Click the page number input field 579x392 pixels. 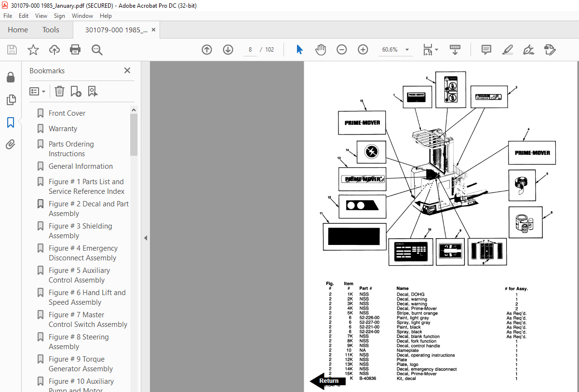[x=250, y=50]
